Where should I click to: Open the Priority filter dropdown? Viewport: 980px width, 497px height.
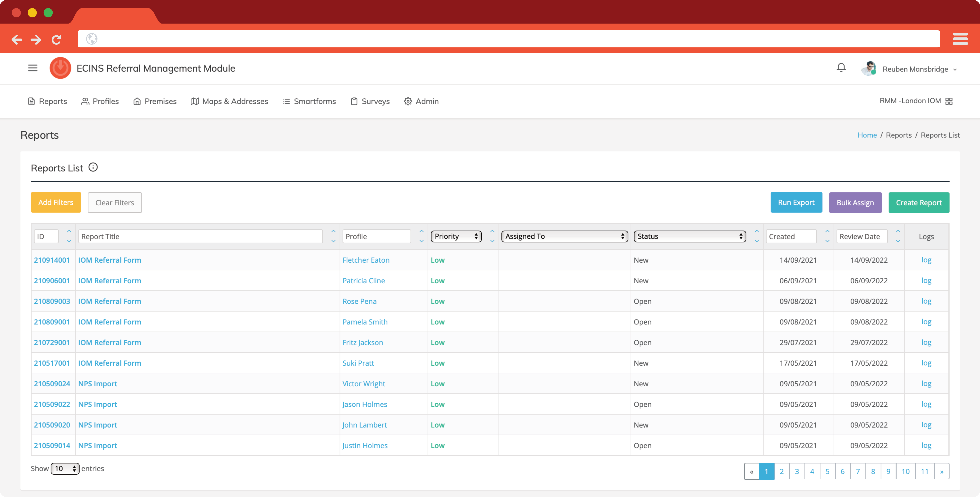(x=456, y=236)
